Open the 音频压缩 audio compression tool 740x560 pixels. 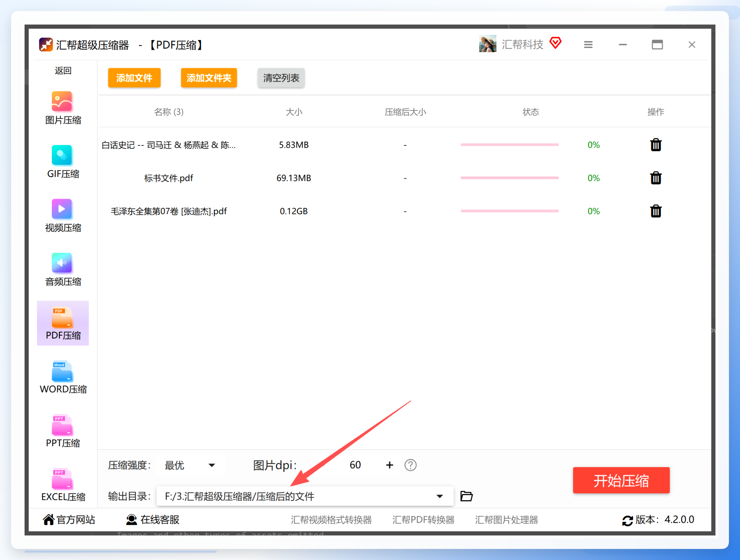63,270
